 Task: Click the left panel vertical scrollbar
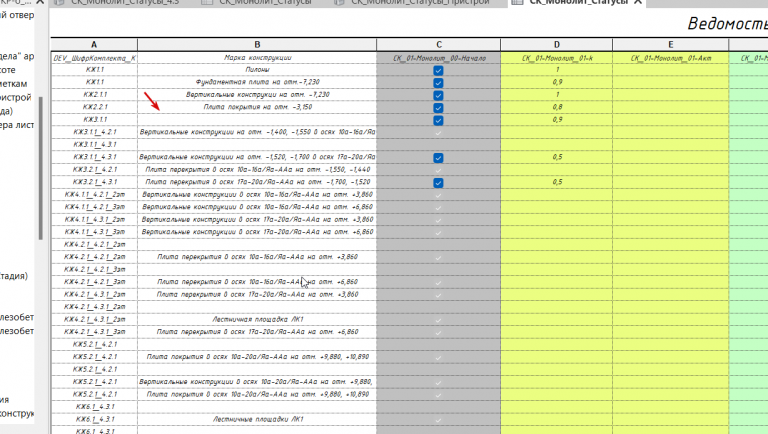click(x=41, y=168)
